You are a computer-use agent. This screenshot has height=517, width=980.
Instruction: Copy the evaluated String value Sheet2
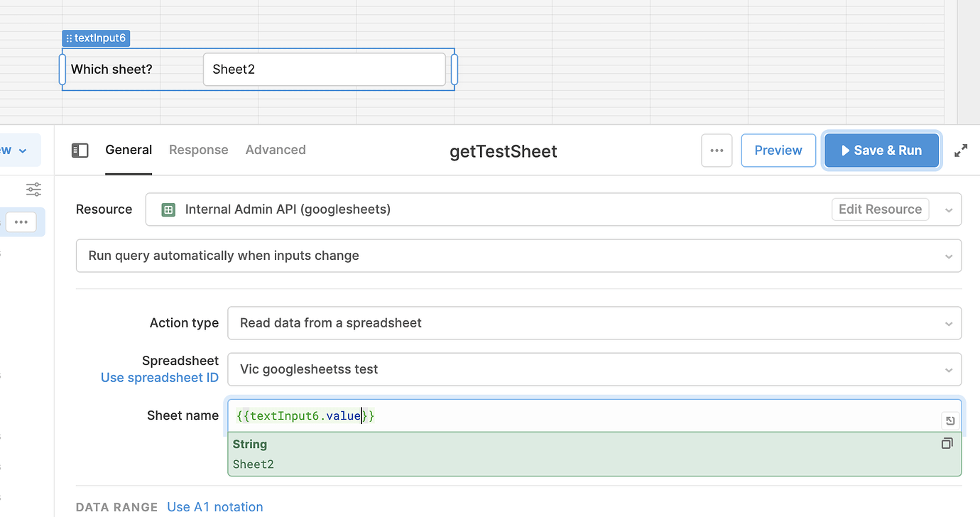point(947,443)
